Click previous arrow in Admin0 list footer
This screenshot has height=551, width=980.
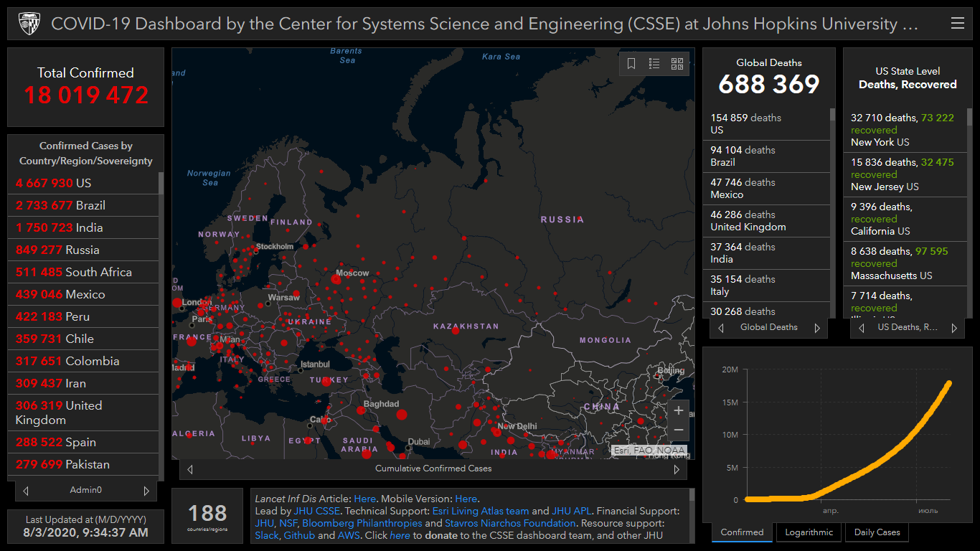(x=26, y=491)
